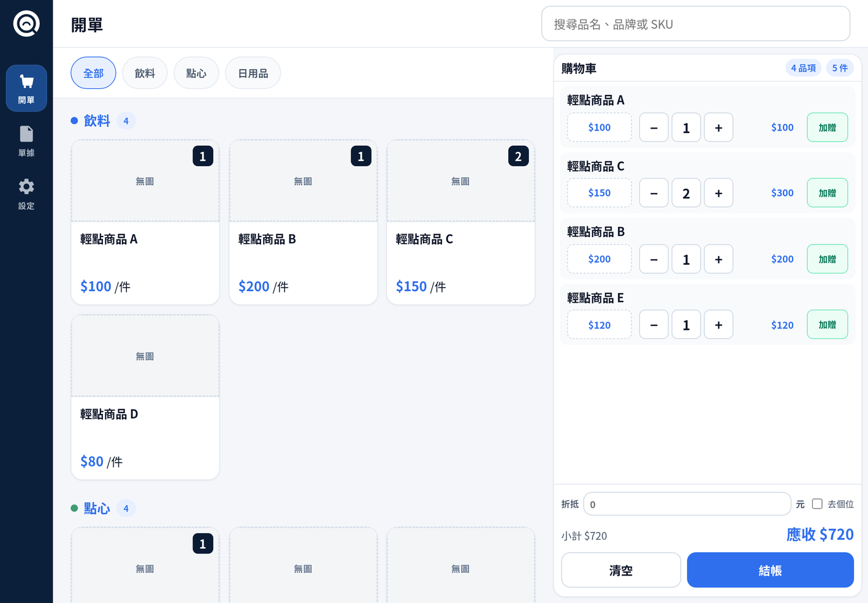Click 加贈 for 輕點商品 A

(828, 127)
